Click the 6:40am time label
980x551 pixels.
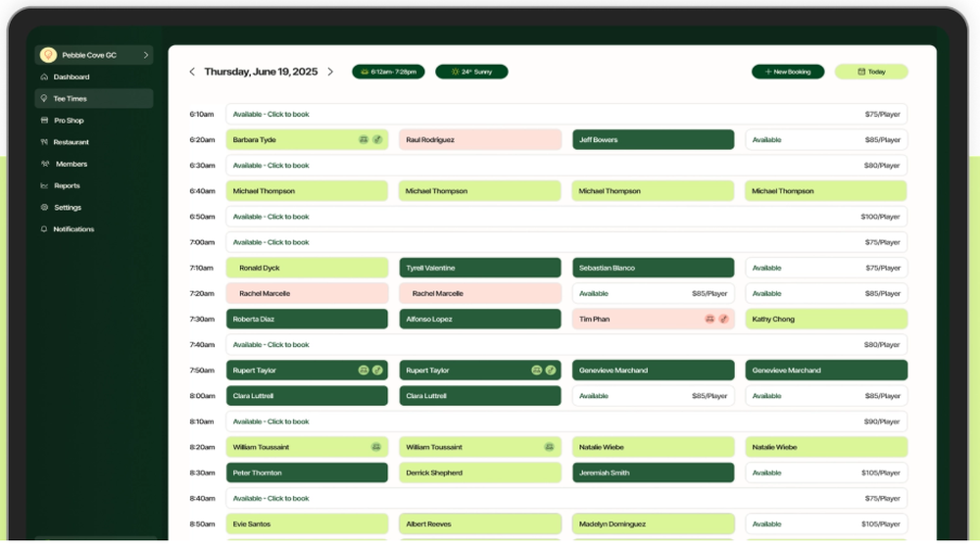point(202,191)
